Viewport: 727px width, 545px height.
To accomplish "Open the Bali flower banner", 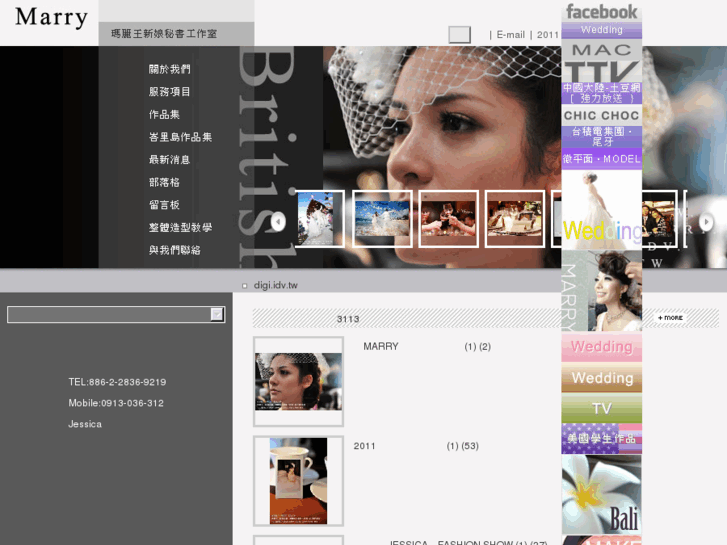I will pos(601,494).
